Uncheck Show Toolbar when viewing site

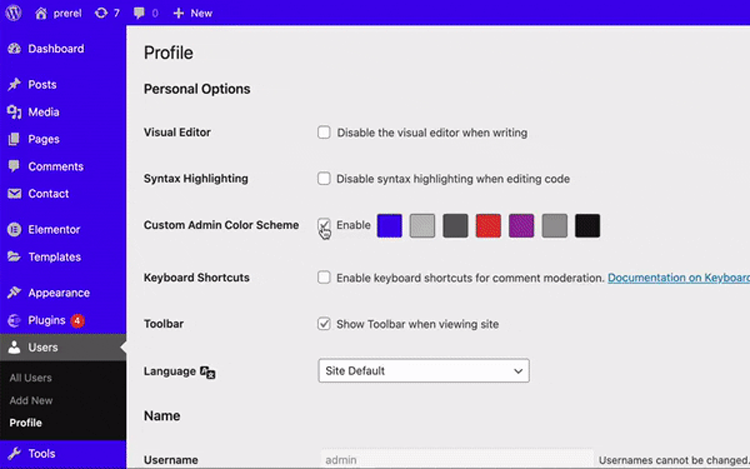click(324, 324)
